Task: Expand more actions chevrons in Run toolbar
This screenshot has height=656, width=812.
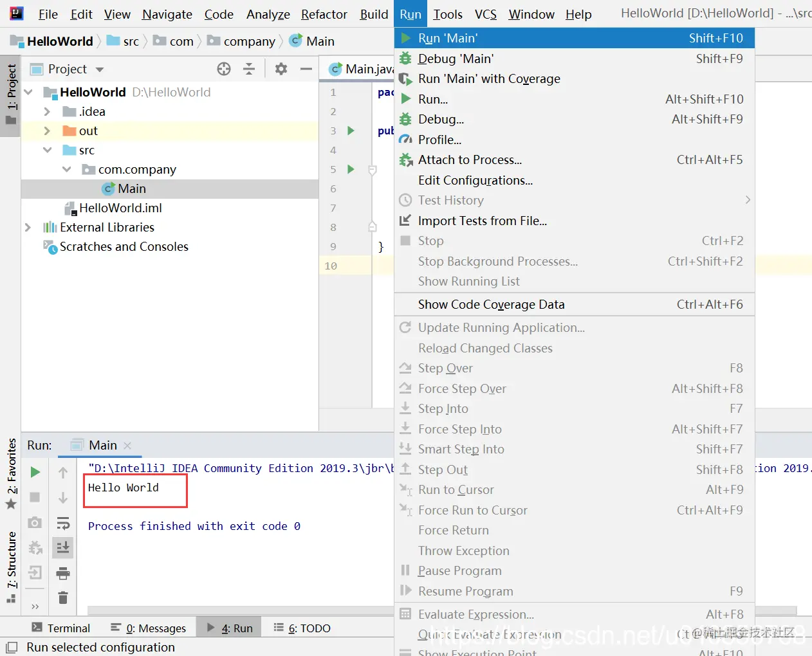Action: pos(35,606)
